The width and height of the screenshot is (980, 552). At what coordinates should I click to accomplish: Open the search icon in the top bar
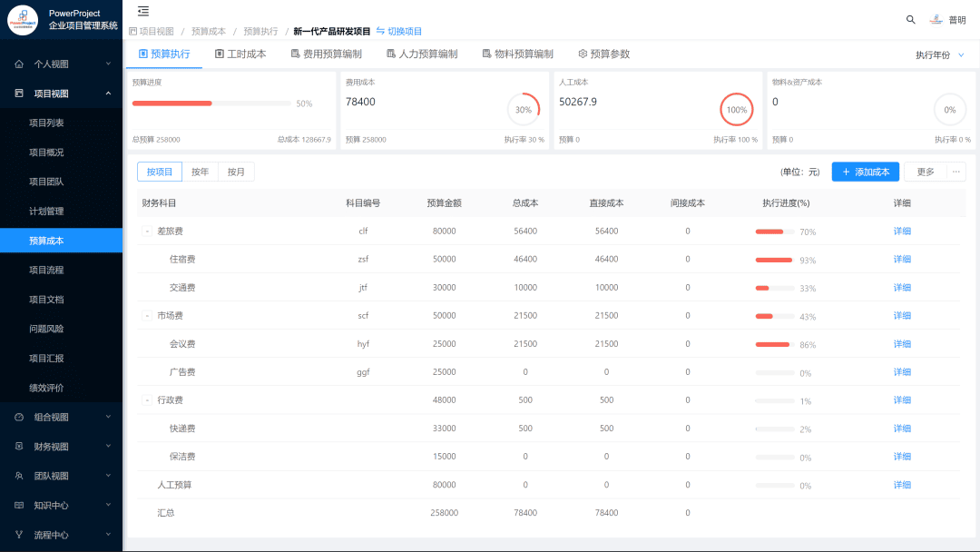point(911,18)
